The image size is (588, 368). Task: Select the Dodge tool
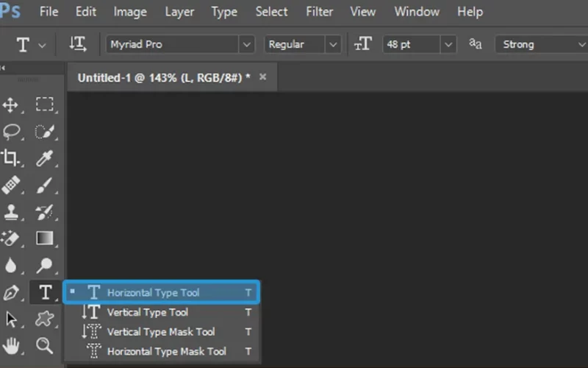[x=45, y=266]
